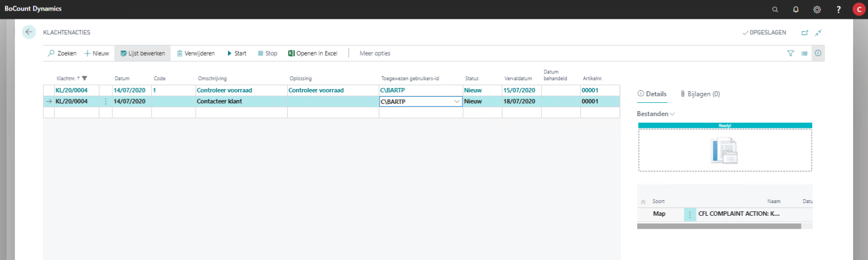Toggle Lijst bewerken edit mode

tap(142, 54)
